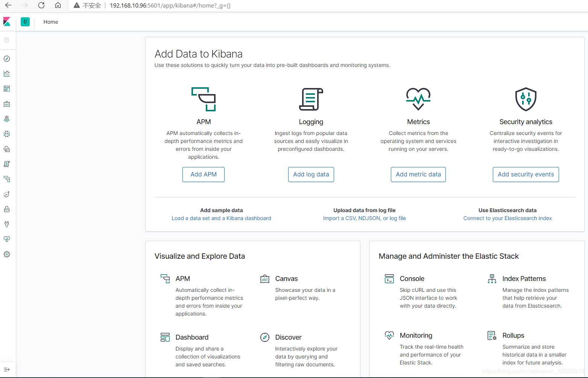Click the Home breadcrumb
This screenshot has height=378, width=588.
click(51, 22)
